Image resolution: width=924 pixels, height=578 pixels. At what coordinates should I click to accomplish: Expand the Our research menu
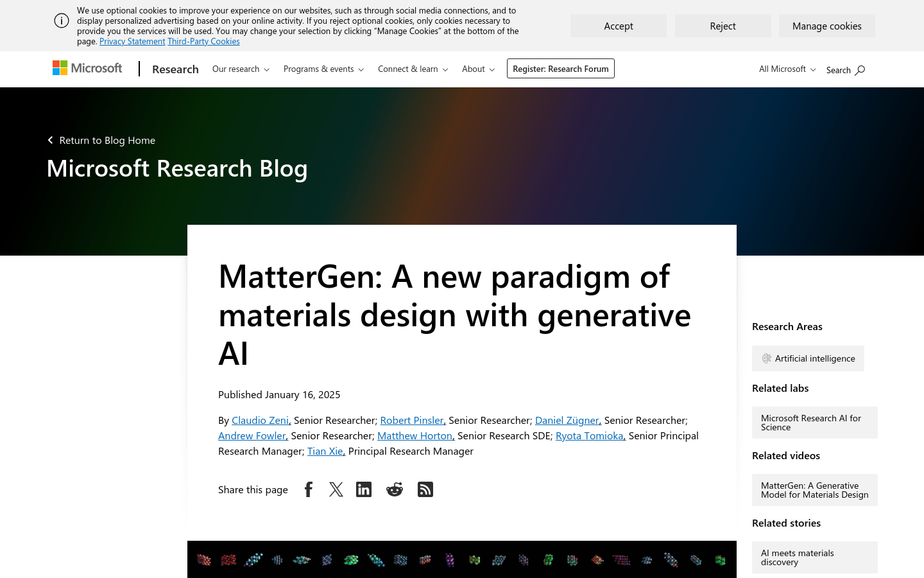241,69
